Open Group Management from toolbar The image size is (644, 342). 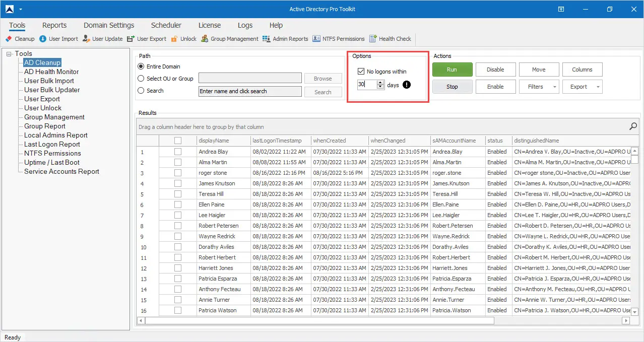[x=229, y=39]
